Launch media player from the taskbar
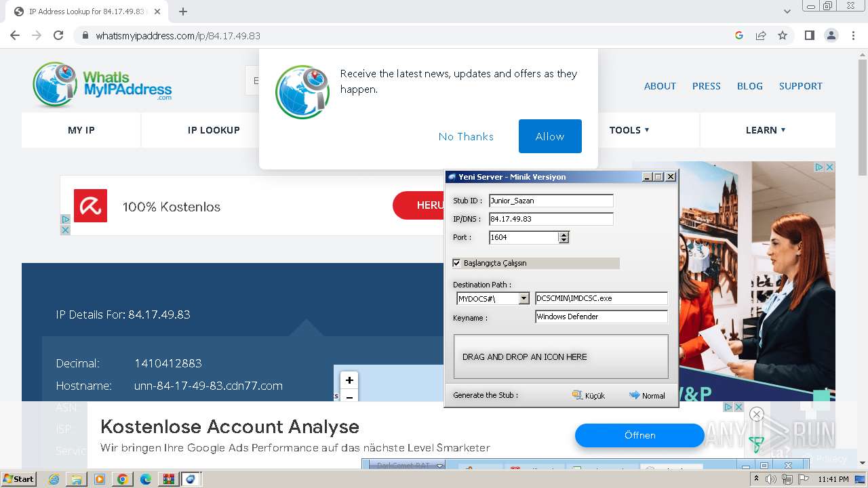Screen dimensions: 868x488 tap(100, 479)
